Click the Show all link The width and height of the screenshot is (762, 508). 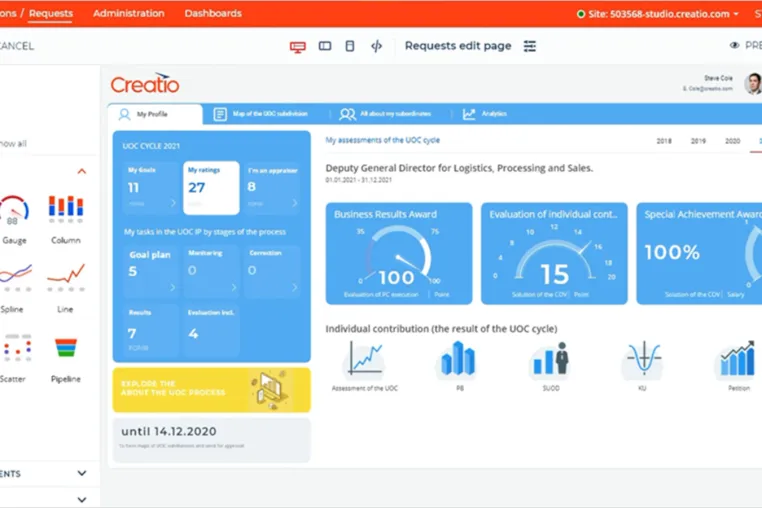click(x=13, y=143)
